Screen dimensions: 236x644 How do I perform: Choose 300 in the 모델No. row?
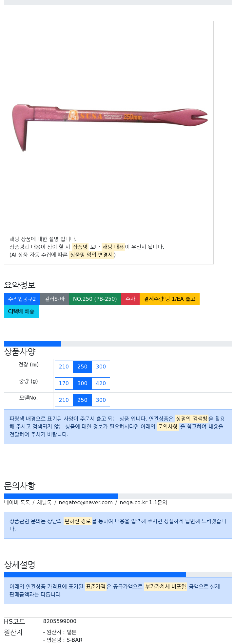(x=101, y=400)
